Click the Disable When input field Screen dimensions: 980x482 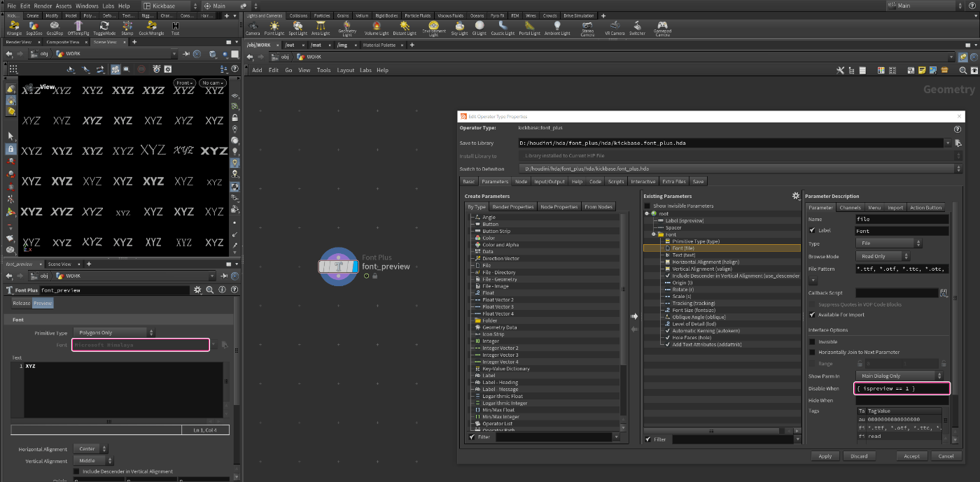point(902,388)
